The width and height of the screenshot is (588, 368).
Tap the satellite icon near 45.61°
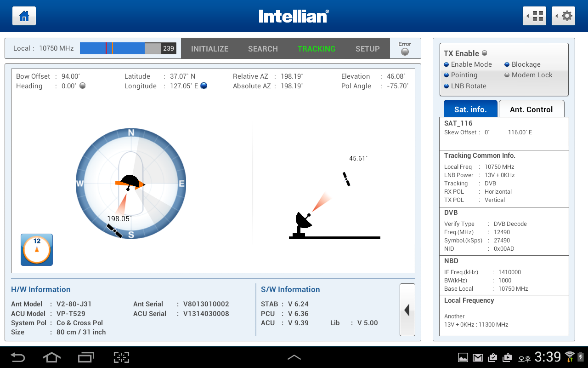(346, 179)
